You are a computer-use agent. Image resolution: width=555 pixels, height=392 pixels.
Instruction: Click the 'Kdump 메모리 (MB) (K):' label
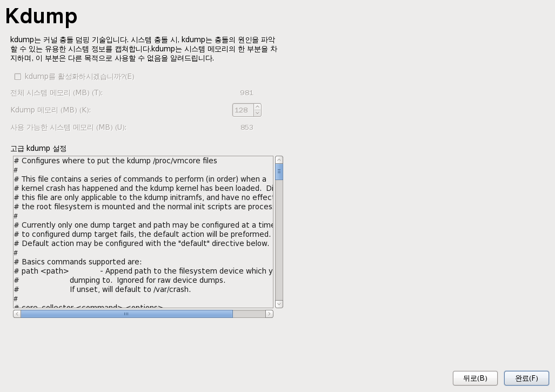coord(51,110)
